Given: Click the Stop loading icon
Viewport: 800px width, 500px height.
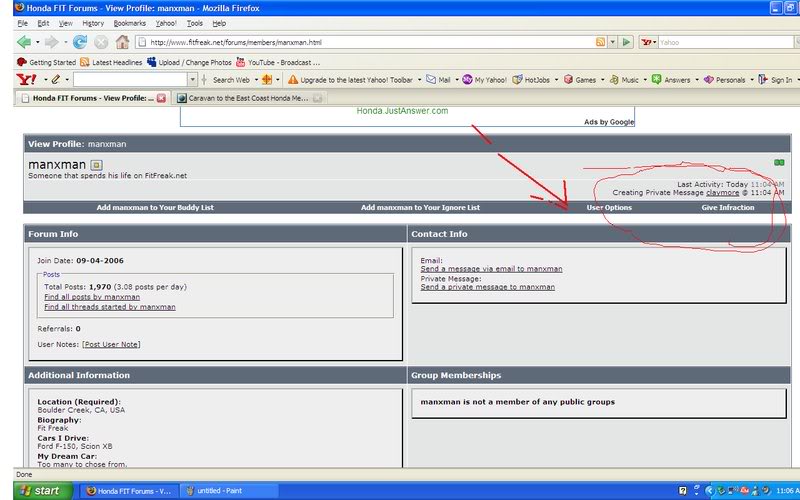Looking at the screenshot, I should tap(101, 42).
